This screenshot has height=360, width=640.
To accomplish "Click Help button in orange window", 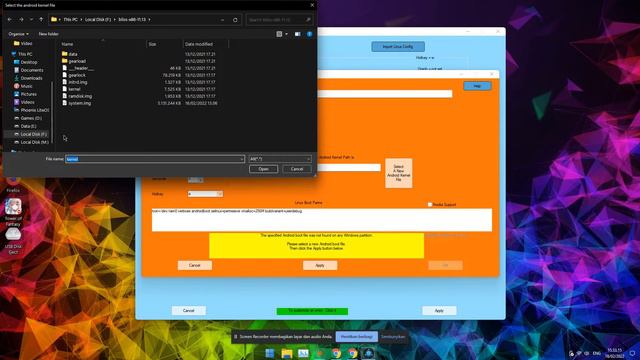I will point(477,86).
